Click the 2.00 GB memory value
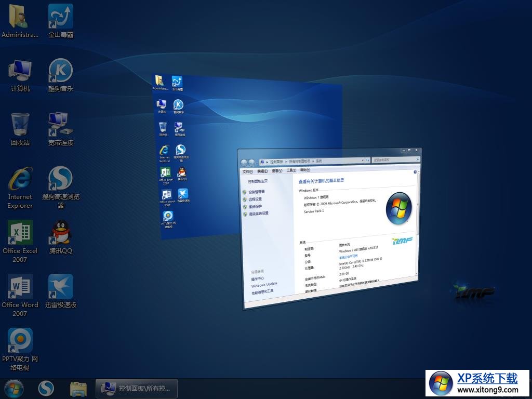This screenshot has height=399, width=532. click(344, 274)
